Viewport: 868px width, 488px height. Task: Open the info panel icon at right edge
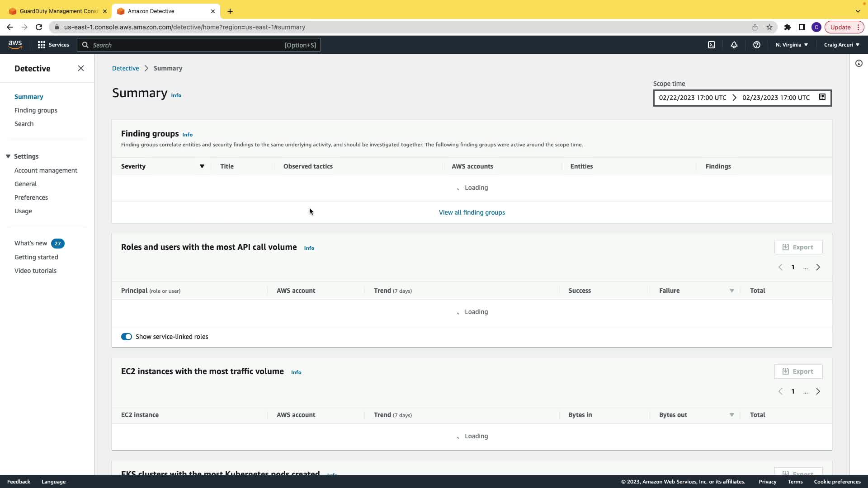coord(859,63)
